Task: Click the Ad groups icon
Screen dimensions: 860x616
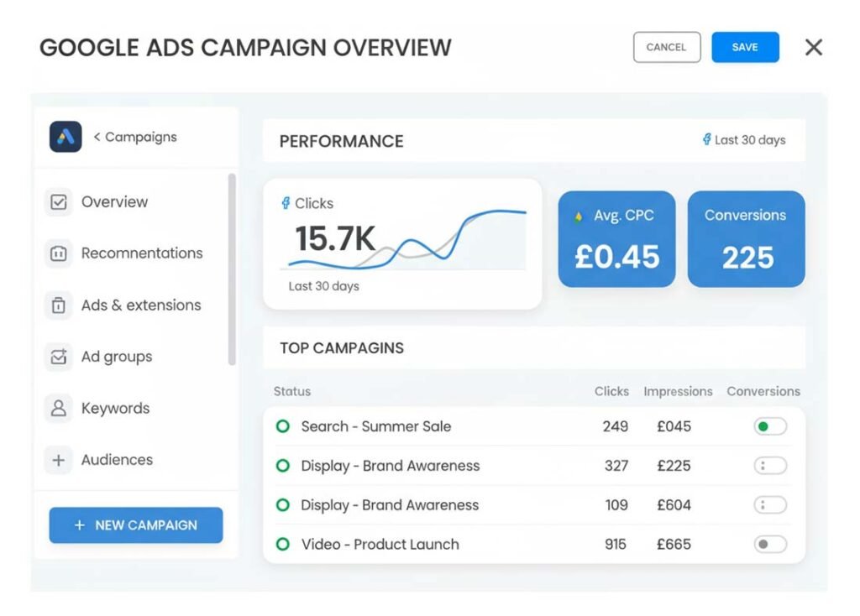Action: click(x=59, y=357)
